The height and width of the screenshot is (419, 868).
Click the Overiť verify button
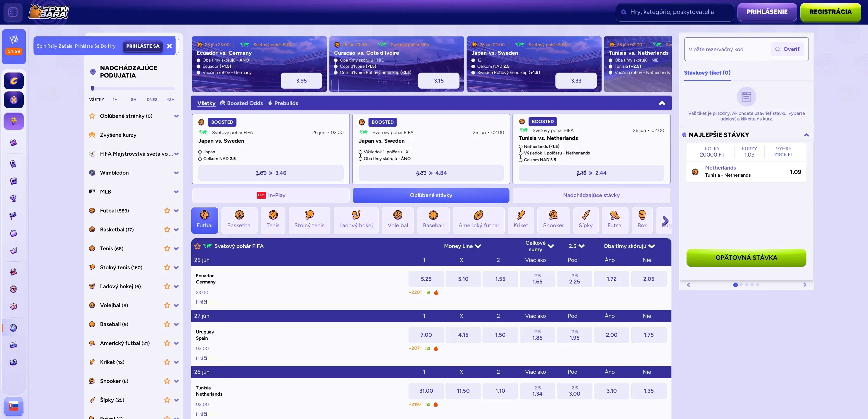(x=787, y=49)
